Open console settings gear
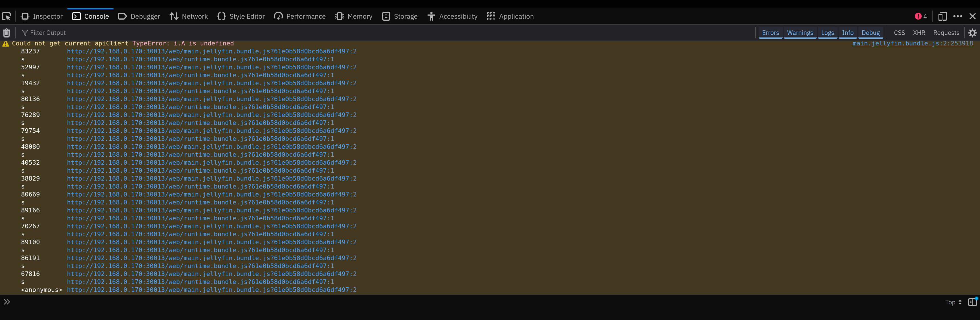This screenshot has width=980, height=320. pos(972,33)
